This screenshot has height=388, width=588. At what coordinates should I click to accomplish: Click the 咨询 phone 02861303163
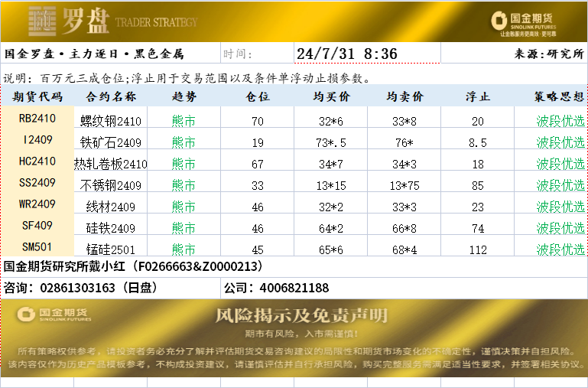coord(80,288)
